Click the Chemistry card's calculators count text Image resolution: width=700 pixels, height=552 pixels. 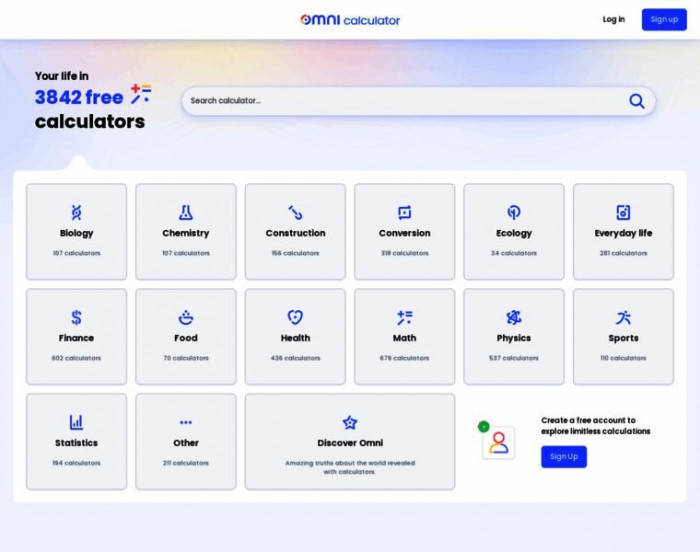click(186, 253)
